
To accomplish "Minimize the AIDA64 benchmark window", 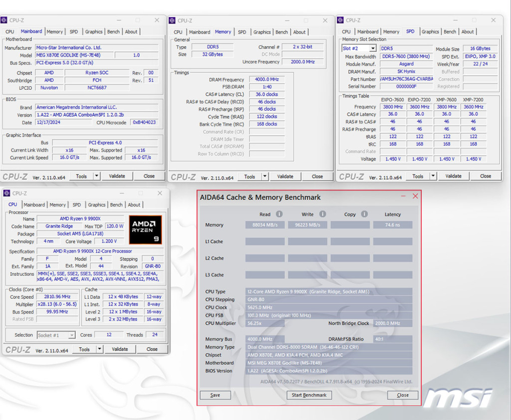I will point(403,196).
